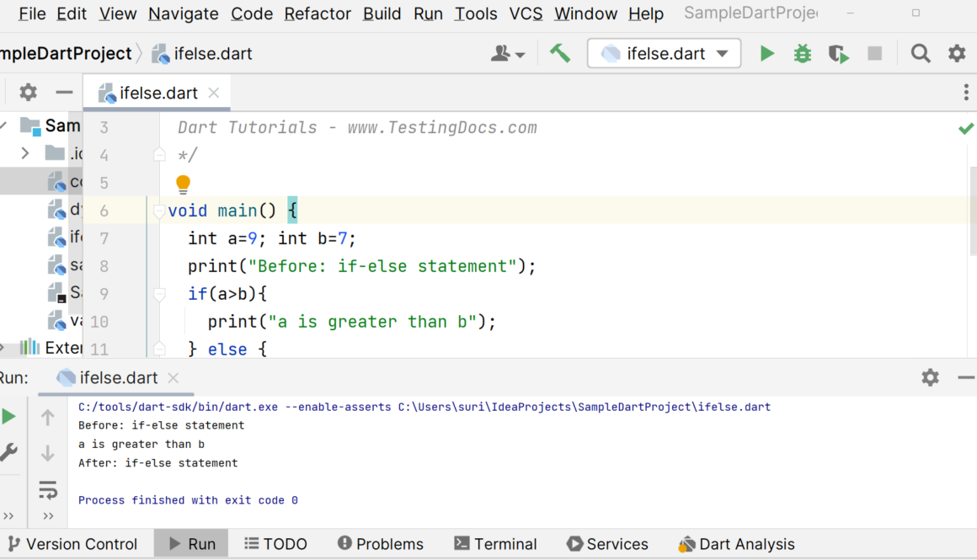Show the Problems tool window
This screenshot has height=560, width=977.
point(380,544)
